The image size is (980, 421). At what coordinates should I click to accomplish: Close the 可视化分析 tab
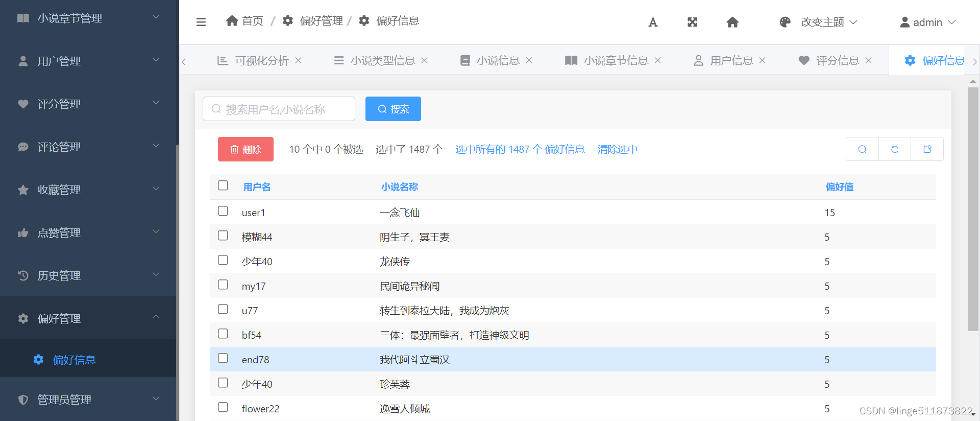pyautogui.click(x=299, y=60)
